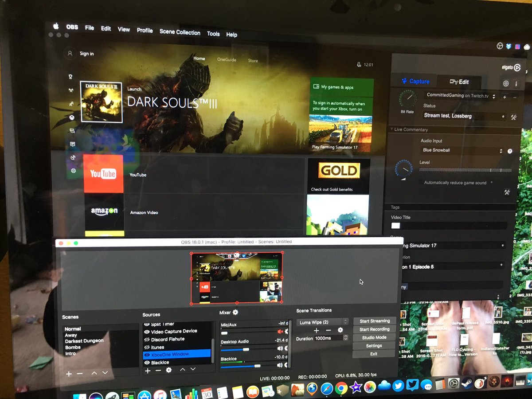Select the Darkest Dungeon scene
This screenshot has height=399, width=532.
[x=84, y=341]
